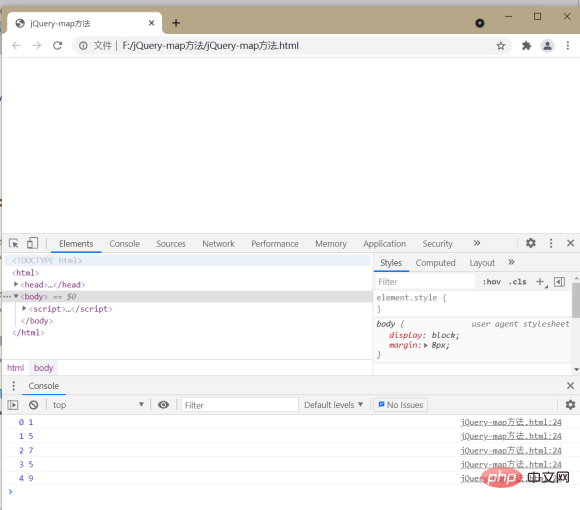
Task: Select the closing body tag
Action: [x=37, y=321]
